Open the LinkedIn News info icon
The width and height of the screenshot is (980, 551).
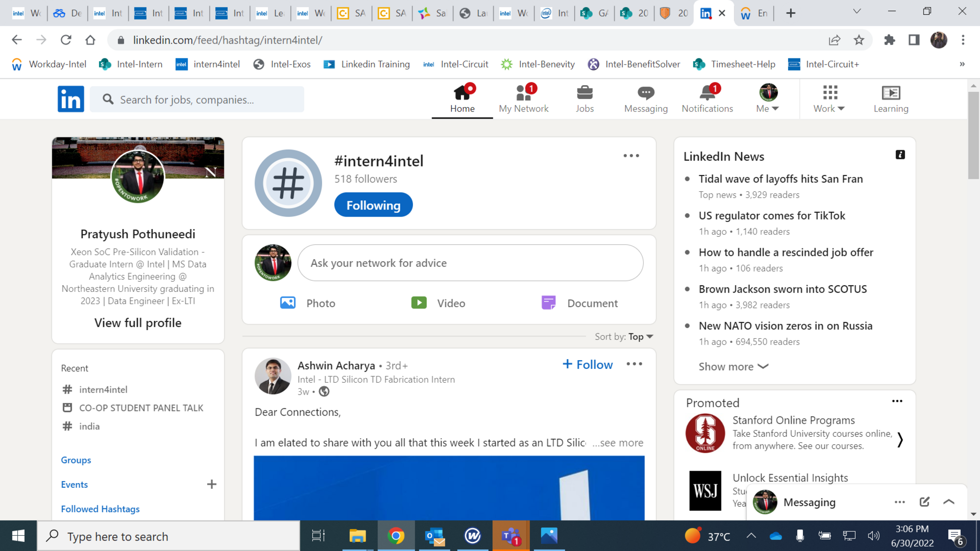(900, 154)
